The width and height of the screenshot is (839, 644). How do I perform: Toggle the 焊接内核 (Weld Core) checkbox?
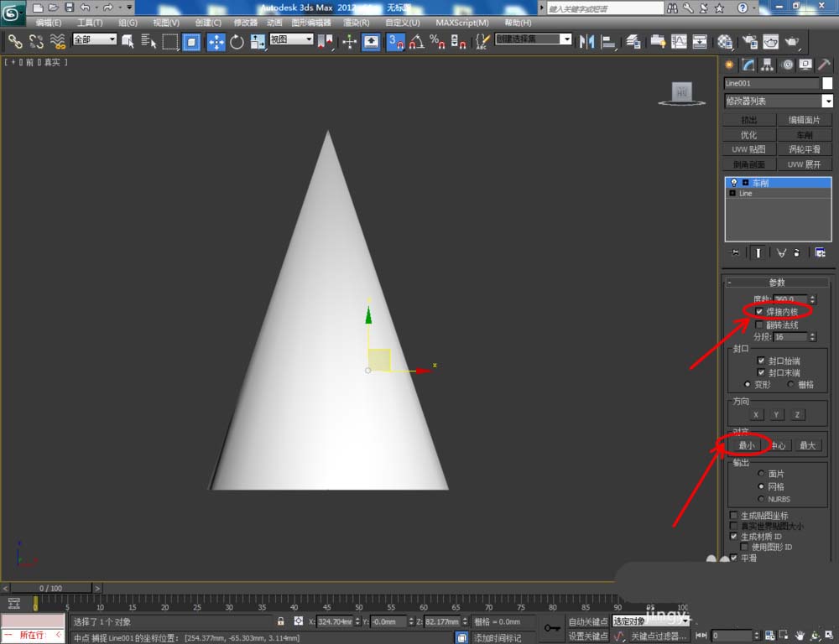(760, 312)
